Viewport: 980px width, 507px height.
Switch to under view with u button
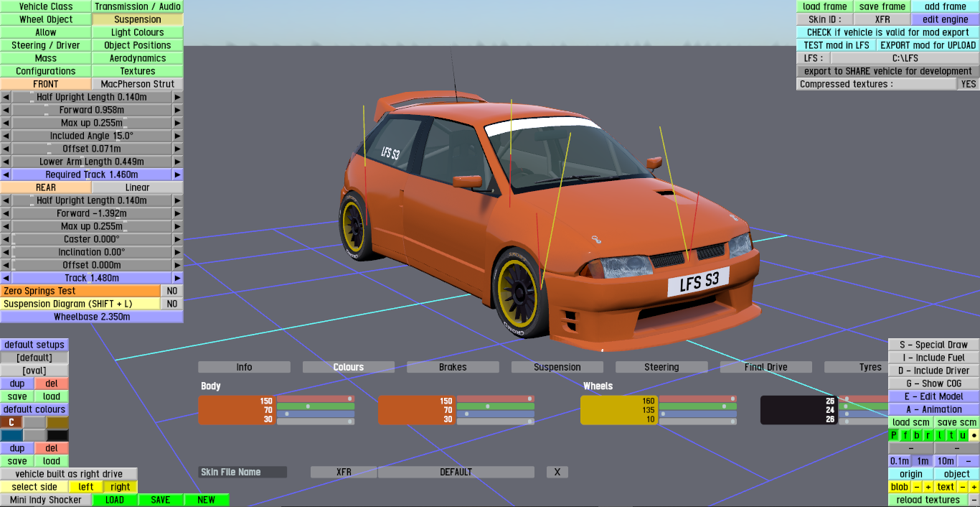click(x=963, y=435)
